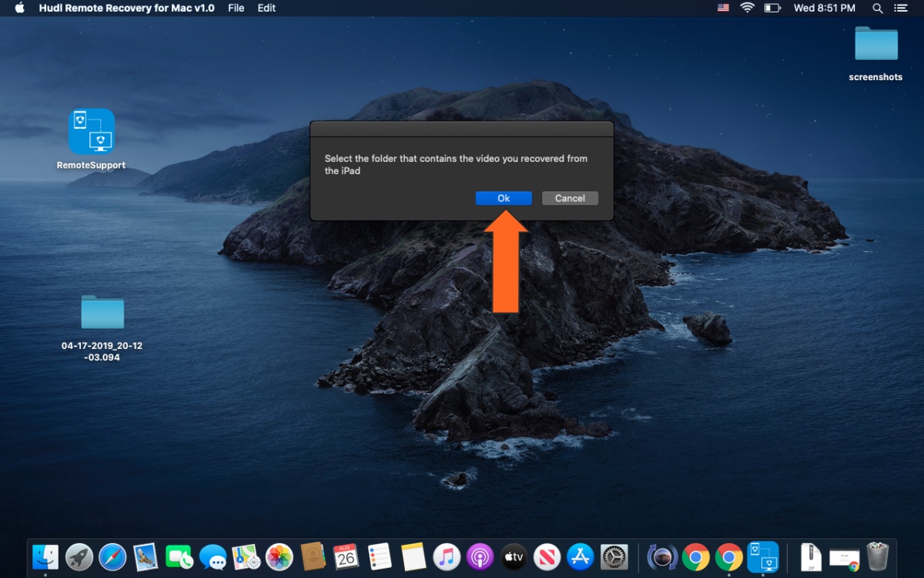Confirm the dialog by clicking Ok
924x578 pixels.
pyautogui.click(x=504, y=198)
